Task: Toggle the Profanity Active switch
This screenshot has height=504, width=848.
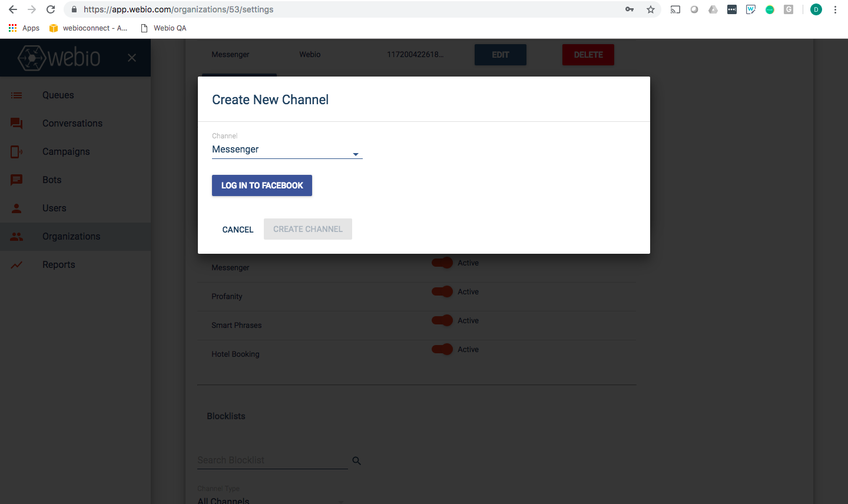Action: tap(442, 291)
